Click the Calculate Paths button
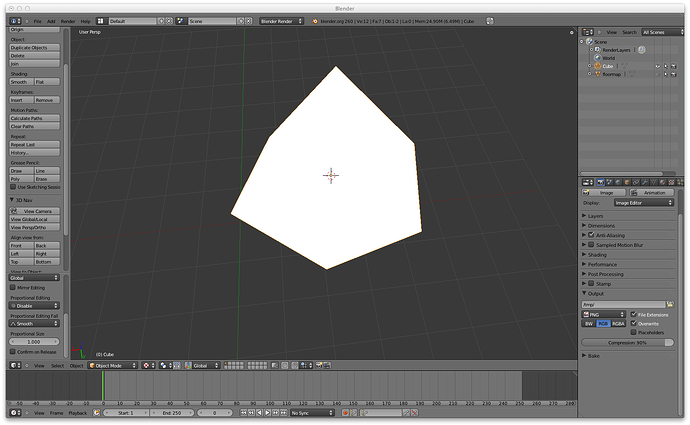This screenshot has height=425, width=690. (34, 118)
